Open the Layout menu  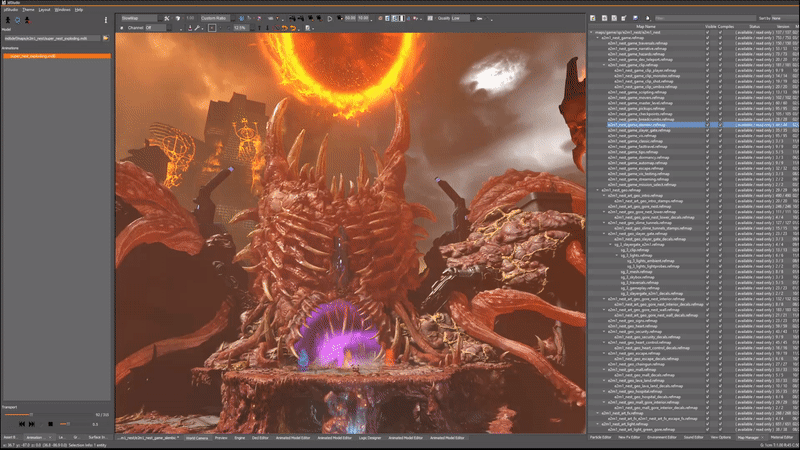[44, 9]
